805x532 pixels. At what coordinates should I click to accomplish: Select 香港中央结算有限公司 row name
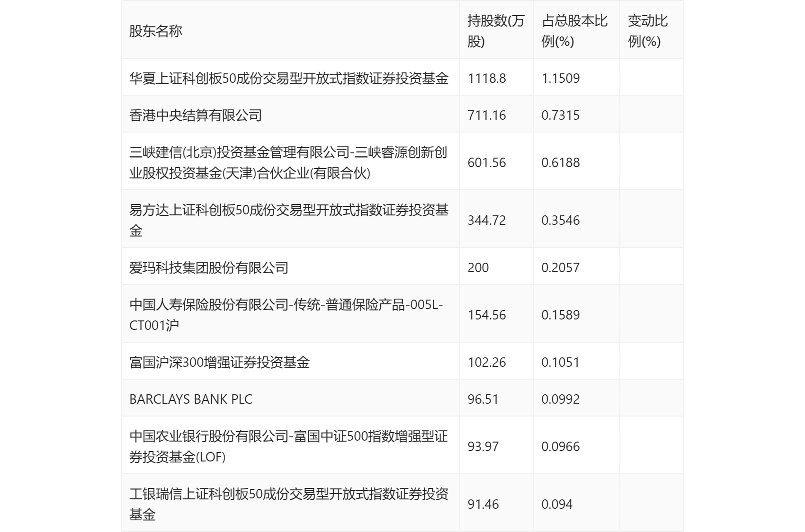tap(196, 115)
